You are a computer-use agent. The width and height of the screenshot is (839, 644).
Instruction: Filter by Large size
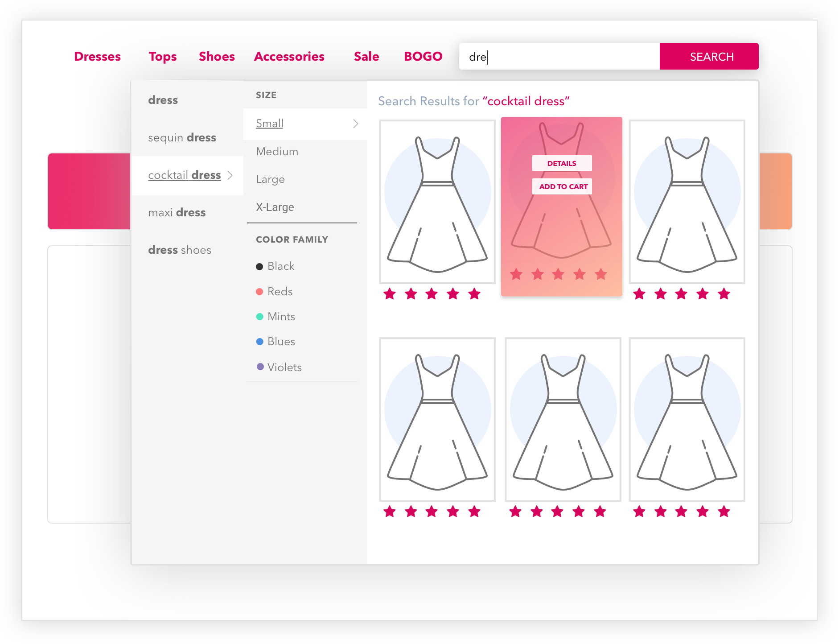point(270,179)
